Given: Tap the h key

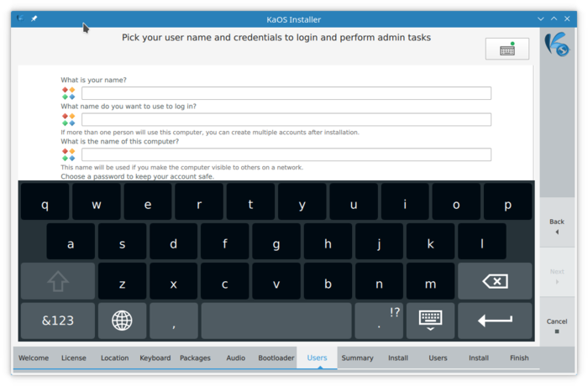Looking at the screenshot, I should (328, 242).
